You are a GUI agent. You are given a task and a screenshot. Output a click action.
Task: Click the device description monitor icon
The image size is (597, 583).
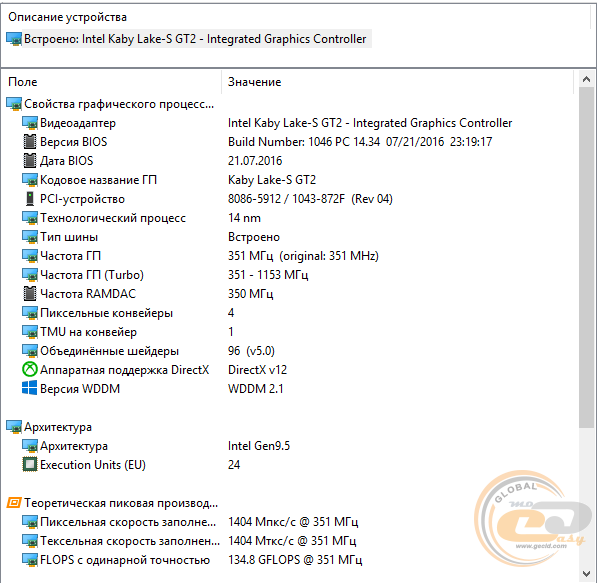pos(14,39)
